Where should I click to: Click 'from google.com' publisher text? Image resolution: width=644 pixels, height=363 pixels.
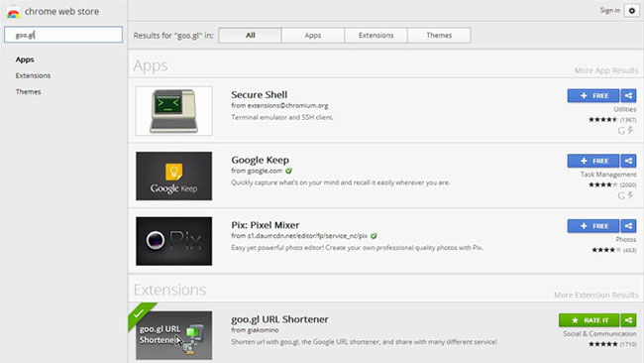(257, 171)
